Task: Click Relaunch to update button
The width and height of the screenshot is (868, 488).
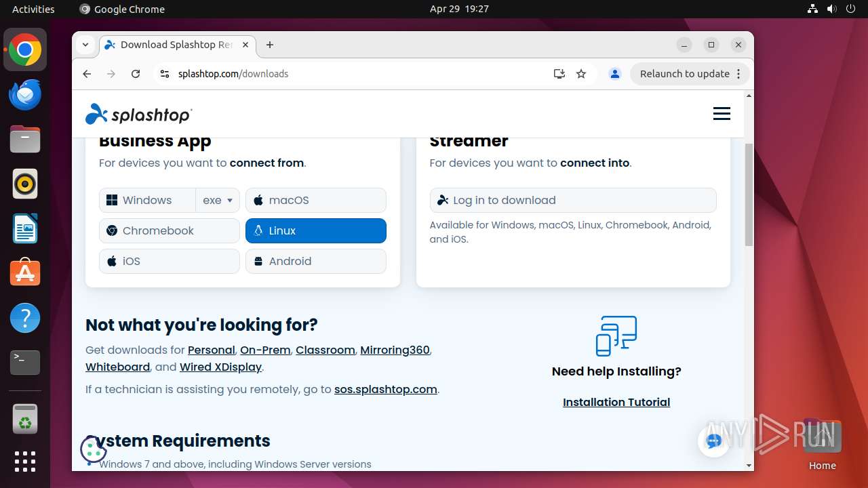Action: [x=684, y=74]
